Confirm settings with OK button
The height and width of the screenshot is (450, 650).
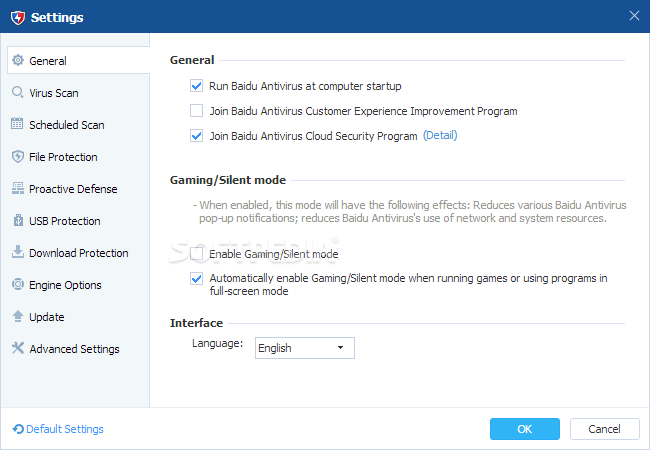click(x=524, y=429)
